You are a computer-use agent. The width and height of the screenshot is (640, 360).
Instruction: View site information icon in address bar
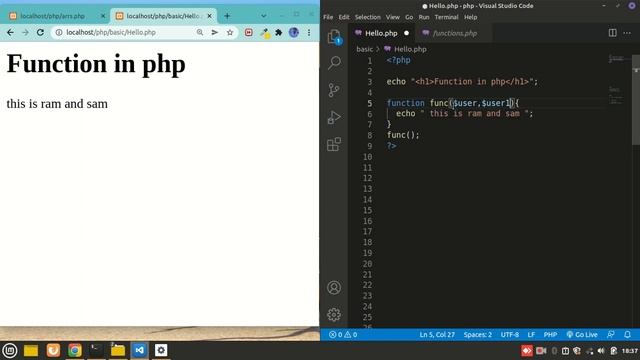(59, 32)
